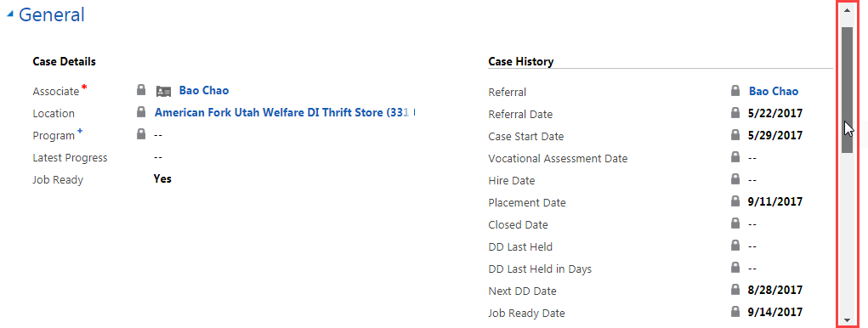Open Bao Chao associate link in Case Details
The image size is (868, 328).
pos(204,91)
